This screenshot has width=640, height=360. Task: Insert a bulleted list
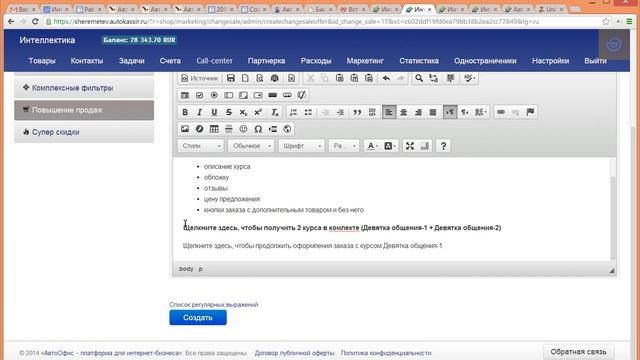tap(308, 112)
